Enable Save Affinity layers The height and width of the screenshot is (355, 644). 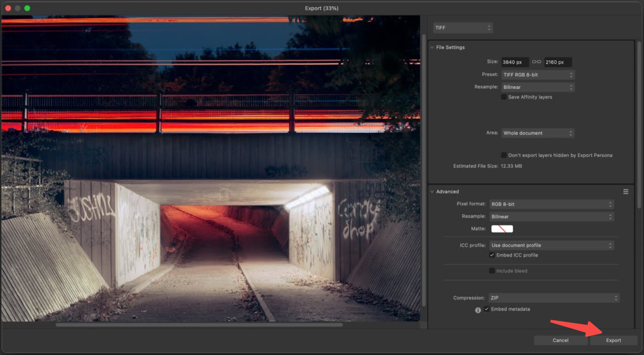coord(504,97)
